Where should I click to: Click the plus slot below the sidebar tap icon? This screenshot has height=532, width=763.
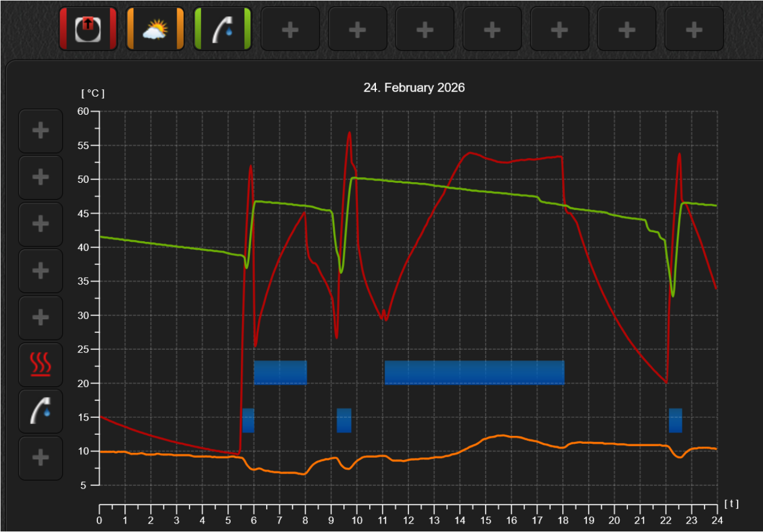pyautogui.click(x=41, y=458)
